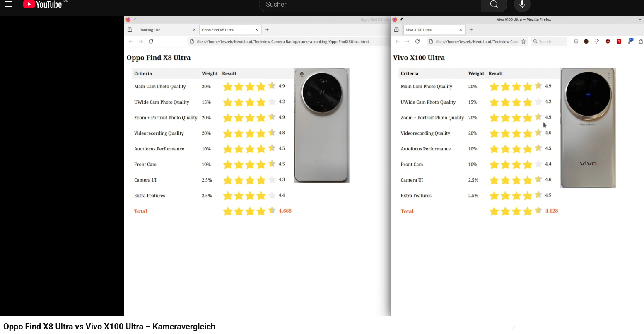Go back in the Oppo window

click(x=131, y=41)
